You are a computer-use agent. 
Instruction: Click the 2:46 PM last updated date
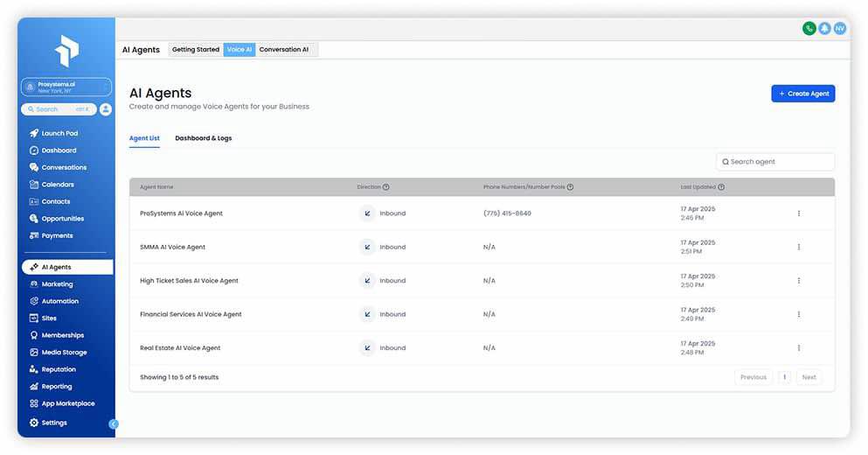click(698, 213)
